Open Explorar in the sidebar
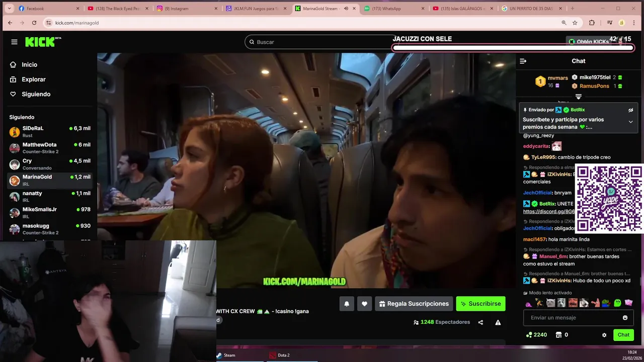The height and width of the screenshot is (362, 644). pyautogui.click(x=33, y=79)
